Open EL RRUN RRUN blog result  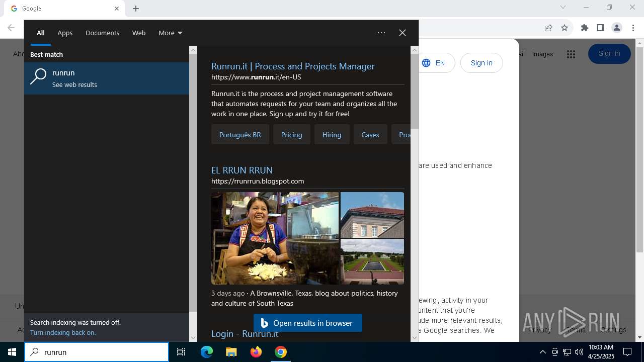242,170
